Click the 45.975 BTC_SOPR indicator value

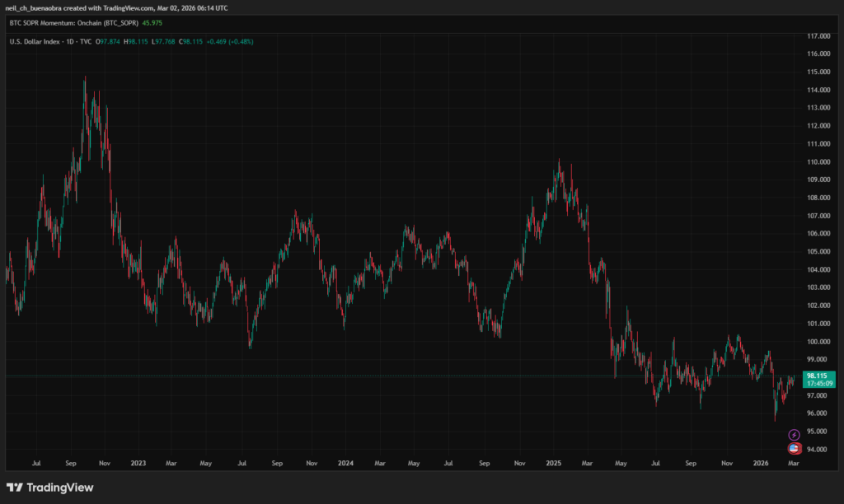[152, 23]
